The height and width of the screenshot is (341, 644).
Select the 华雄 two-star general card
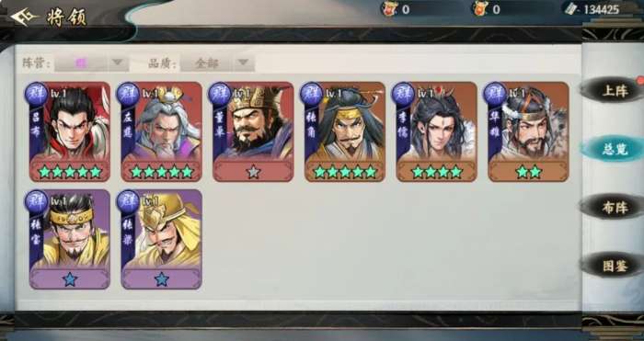[x=528, y=131]
